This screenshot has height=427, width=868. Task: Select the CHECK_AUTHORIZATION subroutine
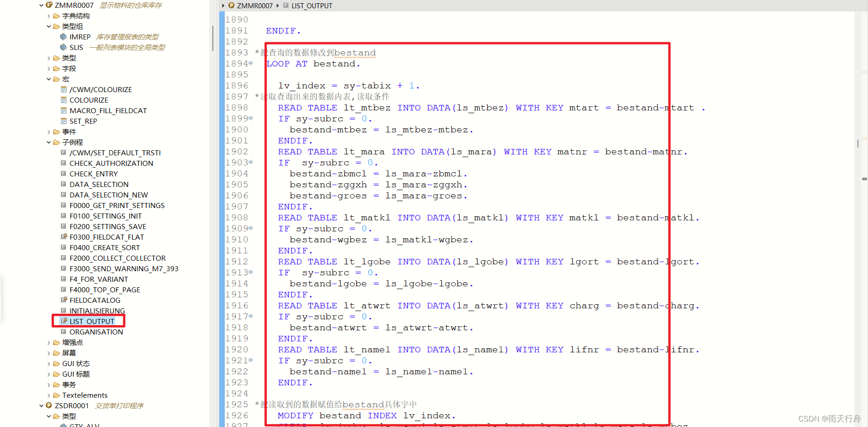coord(111,163)
